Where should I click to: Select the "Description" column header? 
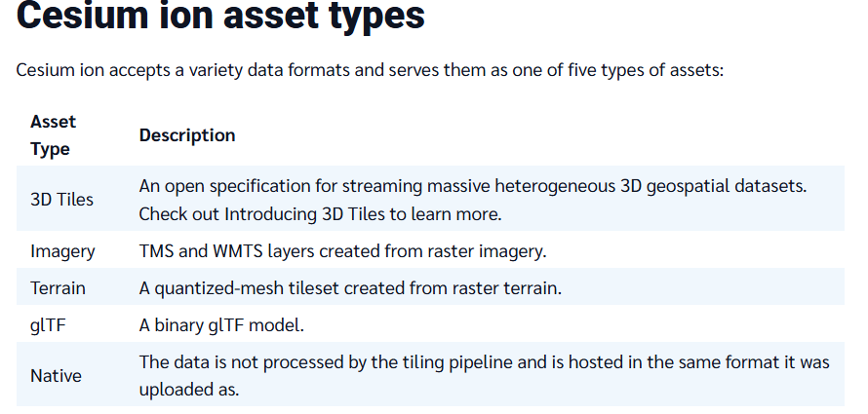point(187,135)
